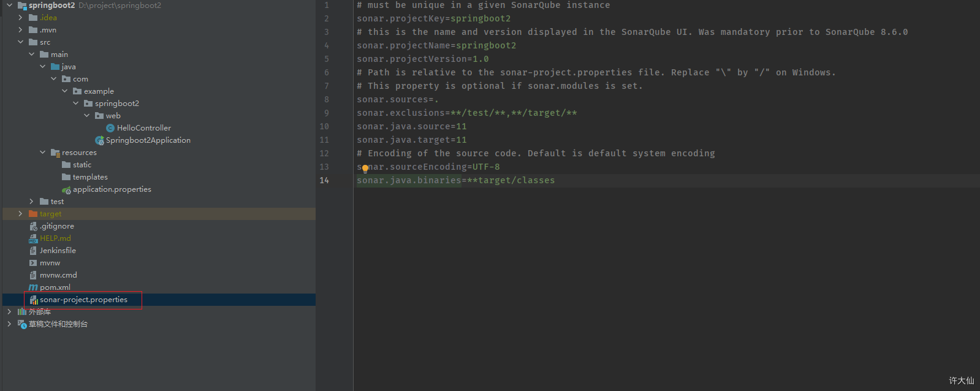The image size is (980, 391).
Task: Click the sonar.projectName=springboot2 line
Action: click(436, 45)
